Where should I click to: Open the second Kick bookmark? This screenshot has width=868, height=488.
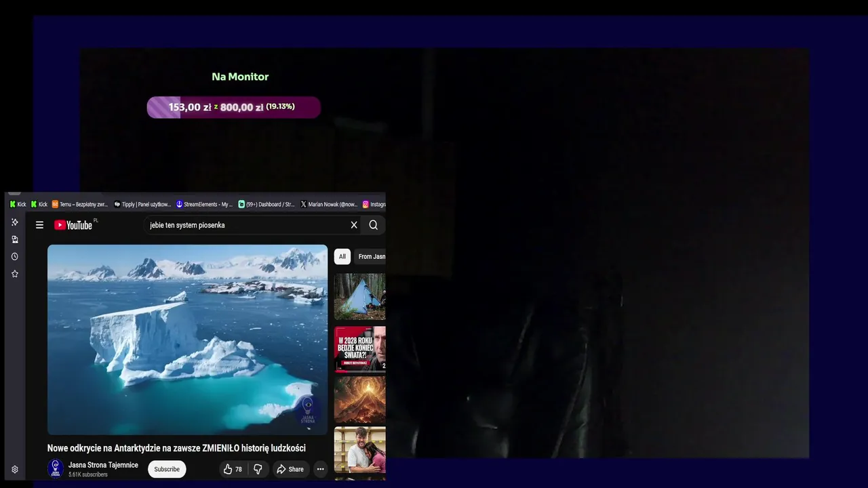pyautogui.click(x=39, y=204)
